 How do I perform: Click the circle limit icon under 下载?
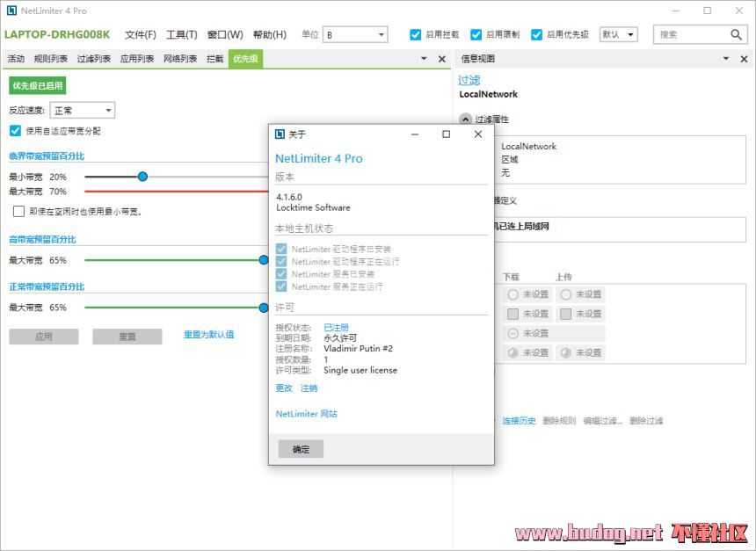(512, 294)
